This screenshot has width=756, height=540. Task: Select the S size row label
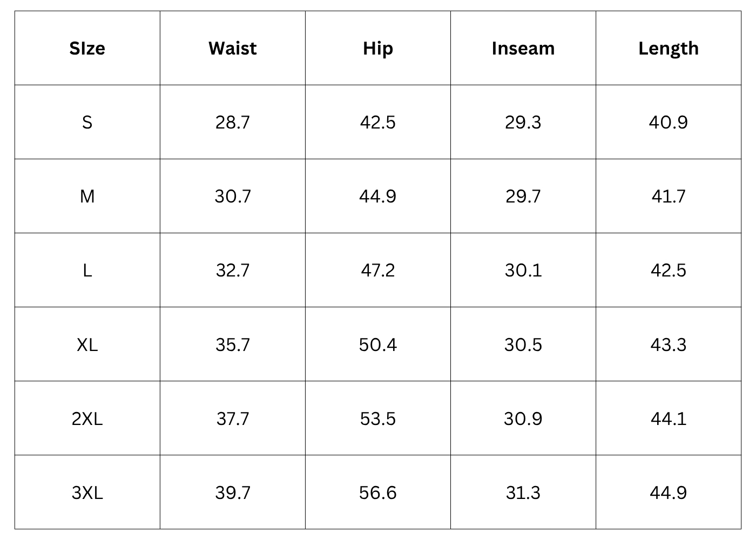87,123
